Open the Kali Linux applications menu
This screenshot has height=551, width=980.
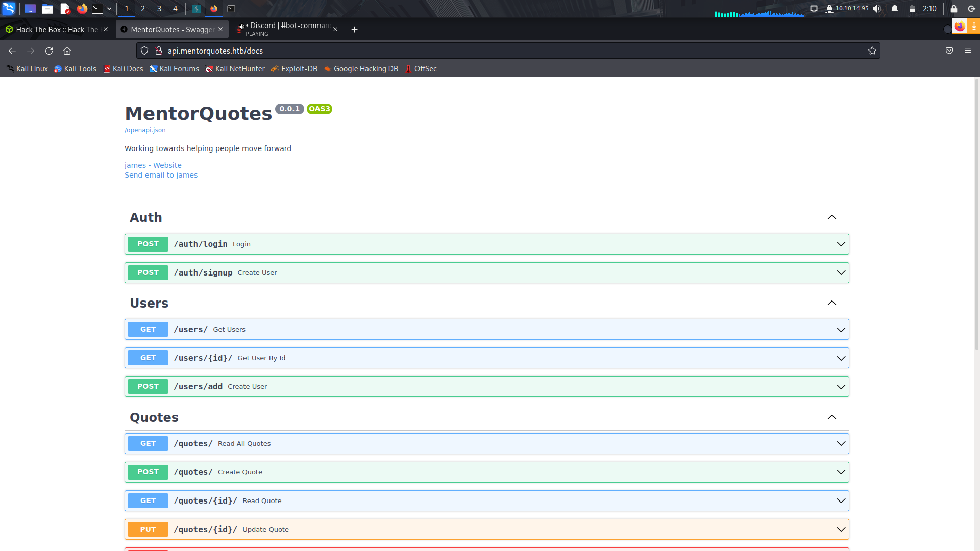(9, 9)
